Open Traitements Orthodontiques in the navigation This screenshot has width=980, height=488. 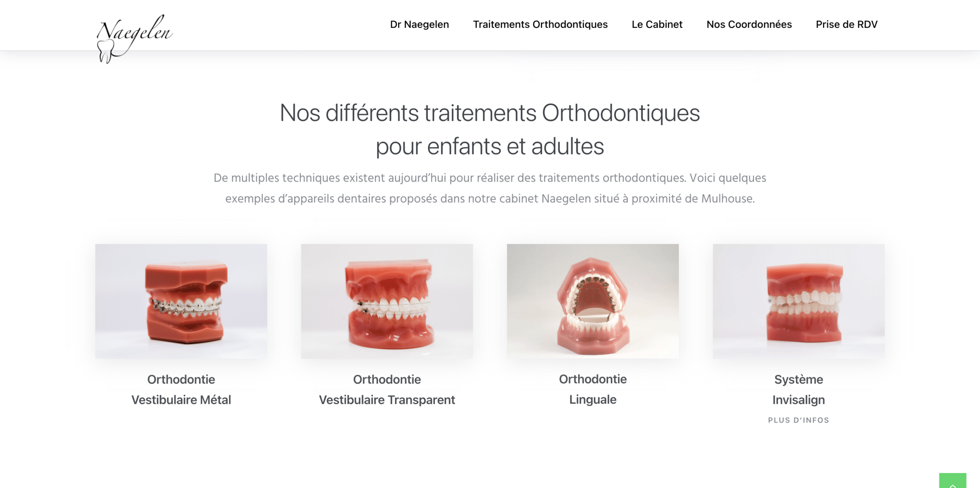click(x=540, y=24)
